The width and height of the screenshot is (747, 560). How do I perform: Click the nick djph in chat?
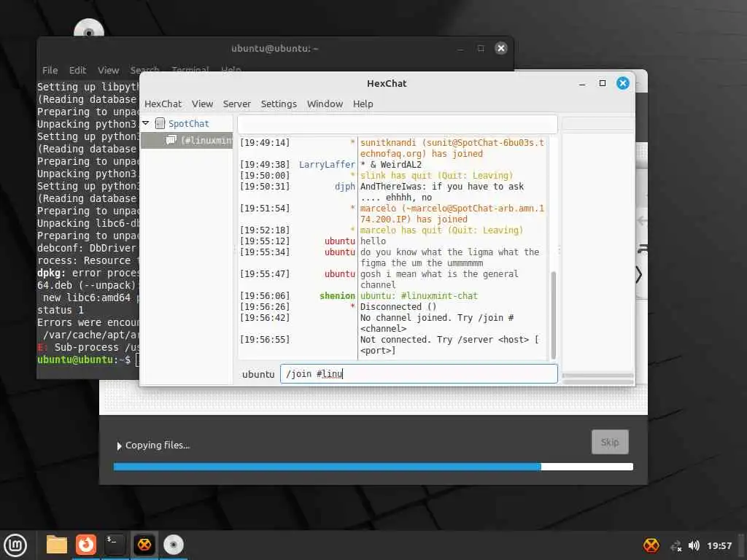tap(345, 187)
